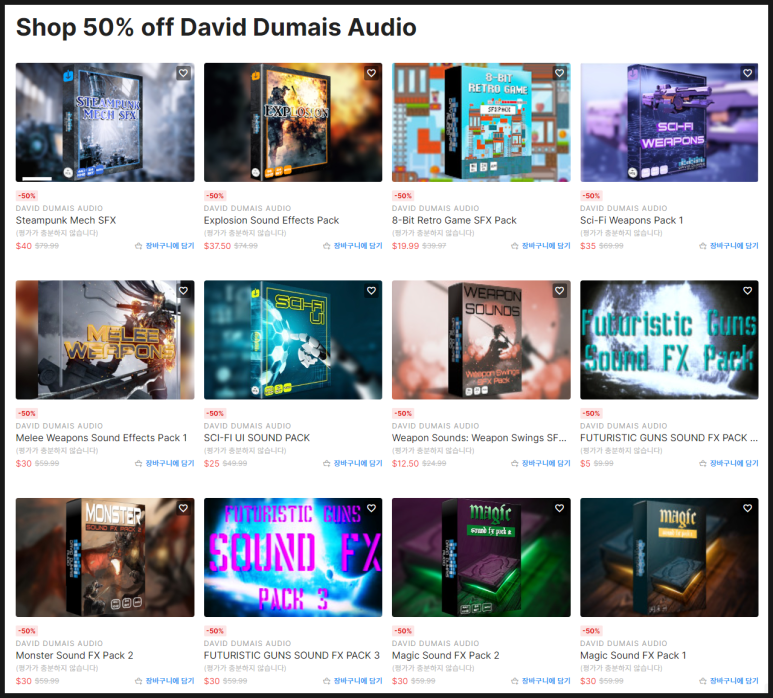Click Weapon Sounds box art thumbnail
This screenshot has width=773, height=698.
click(x=481, y=340)
